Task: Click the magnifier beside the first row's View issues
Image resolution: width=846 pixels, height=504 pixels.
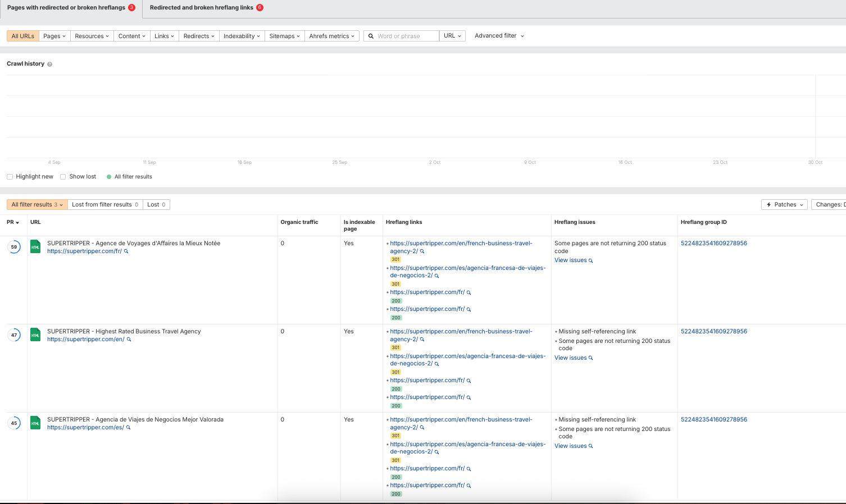Action: [x=590, y=260]
